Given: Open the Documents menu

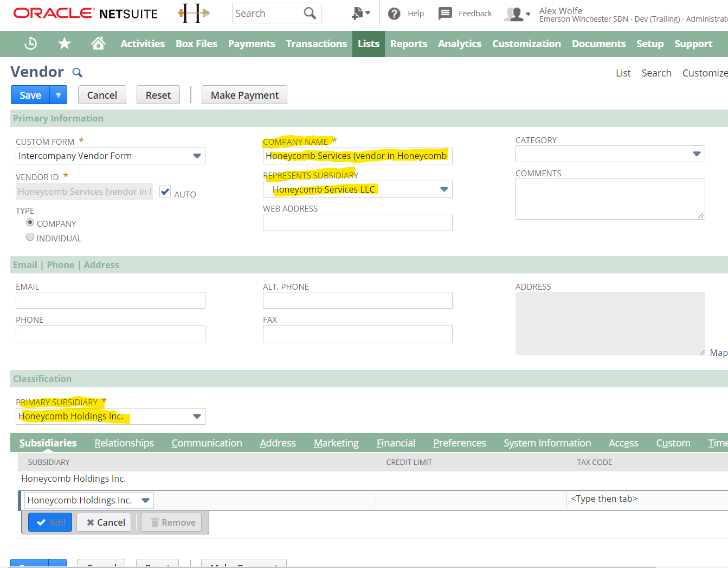Looking at the screenshot, I should tap(598, 44).
